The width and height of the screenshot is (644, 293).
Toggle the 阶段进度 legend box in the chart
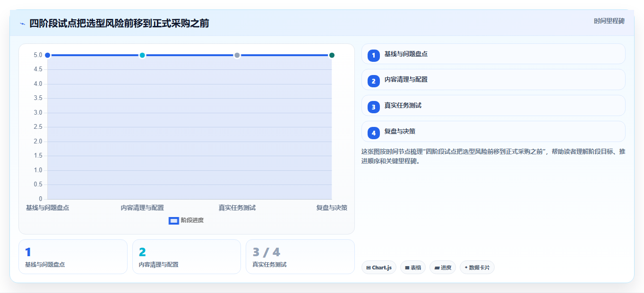click(x=173, y=220)
